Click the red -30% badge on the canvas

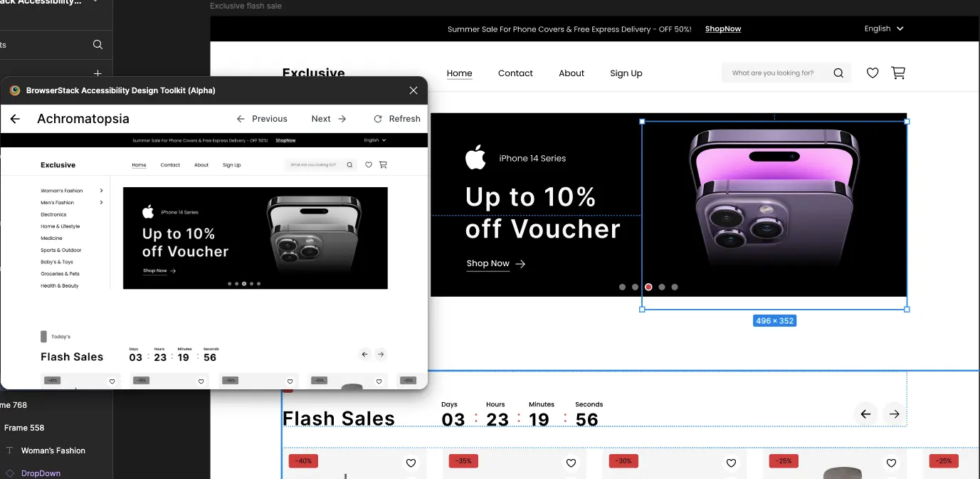[x=623, y=461]
